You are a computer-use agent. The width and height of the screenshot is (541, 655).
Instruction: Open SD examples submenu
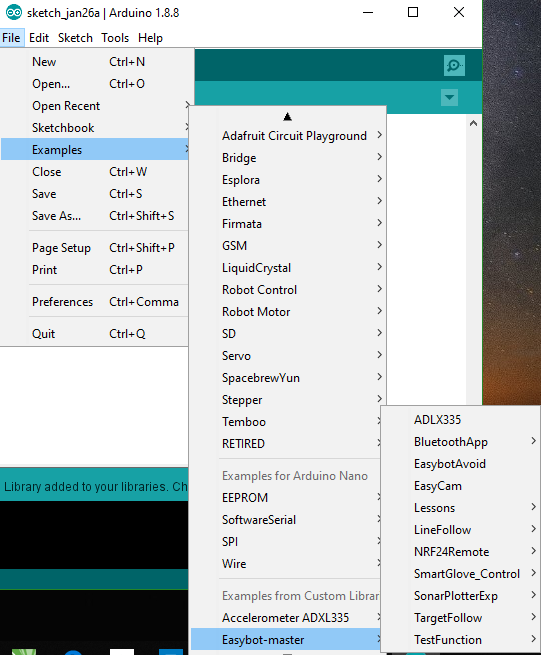pos(288,333)
